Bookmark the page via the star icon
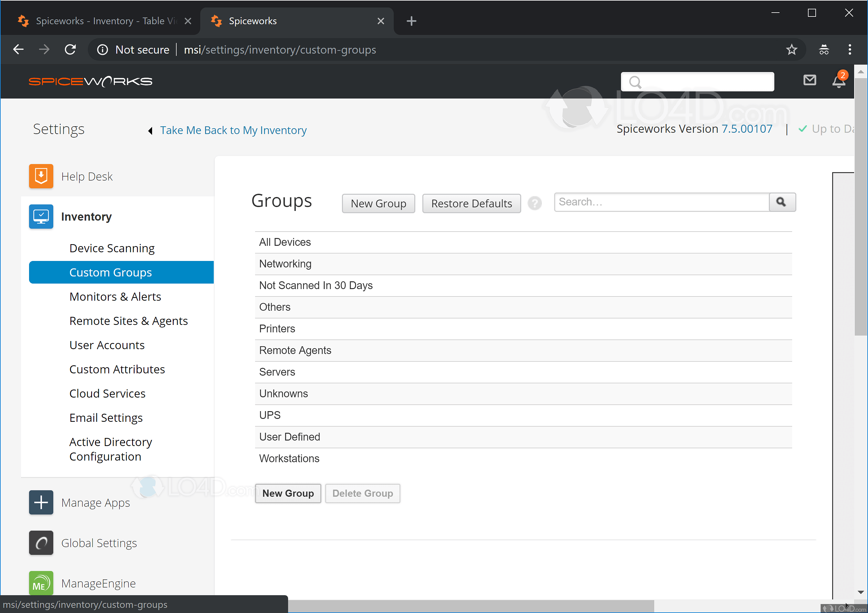Image resolution: width=868 pixels, height=613 pixels. [792, 49]
